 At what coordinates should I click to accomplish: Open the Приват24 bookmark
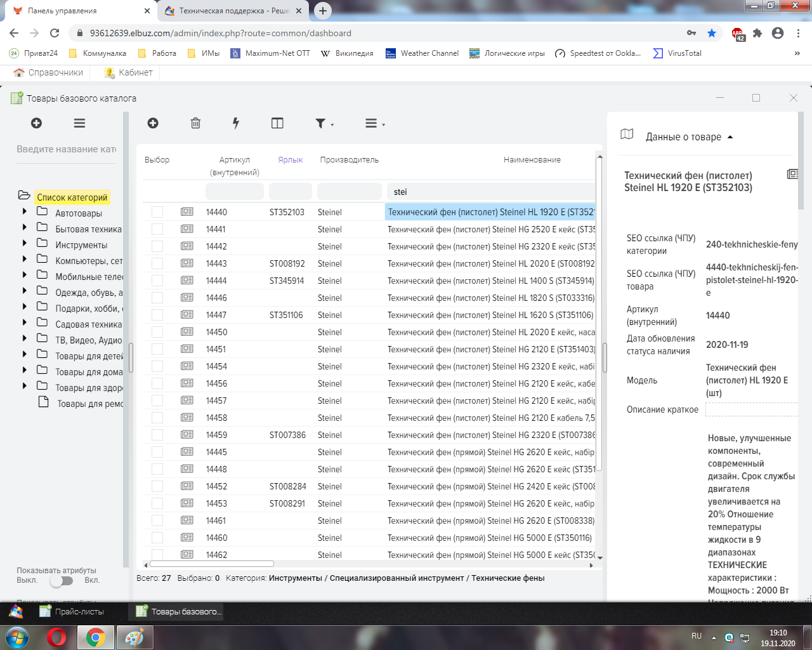pos(34,53)
